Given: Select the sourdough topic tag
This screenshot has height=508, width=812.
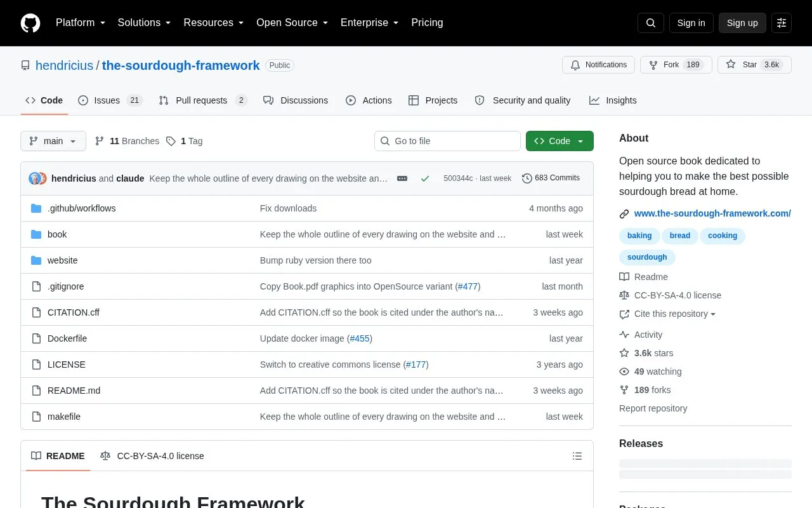Looking at the screenshot, I should tap(647, 257).
